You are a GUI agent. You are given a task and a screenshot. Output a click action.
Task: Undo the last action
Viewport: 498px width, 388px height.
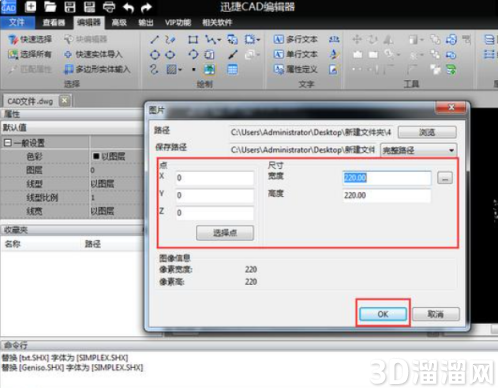[128, 7]
